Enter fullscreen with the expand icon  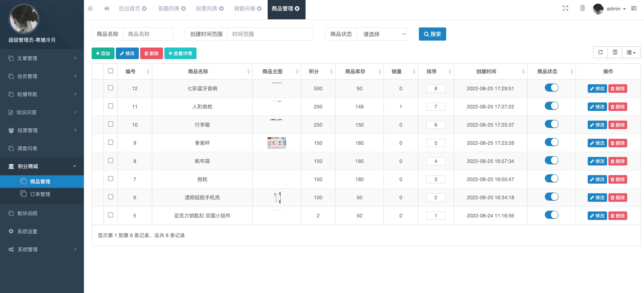click(565, 8)
